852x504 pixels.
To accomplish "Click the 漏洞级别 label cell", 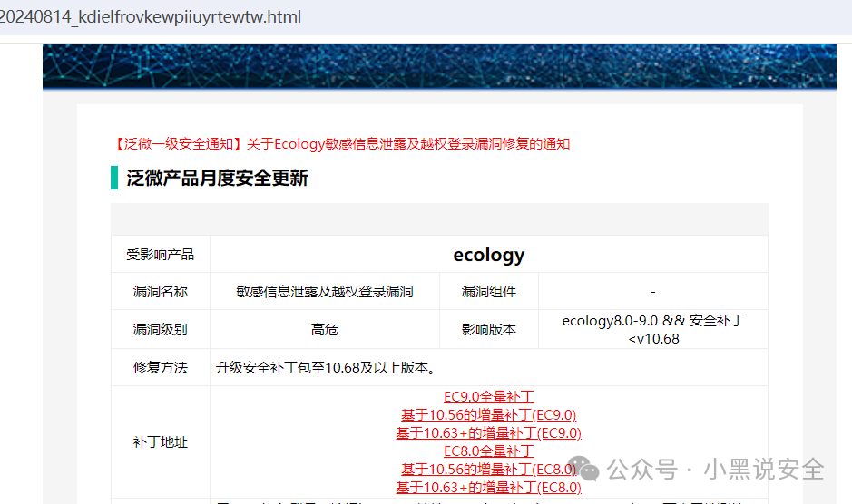I will [x=161, y=330].
